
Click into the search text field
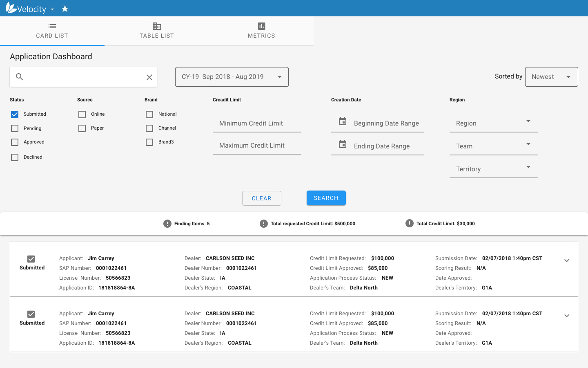84,77
